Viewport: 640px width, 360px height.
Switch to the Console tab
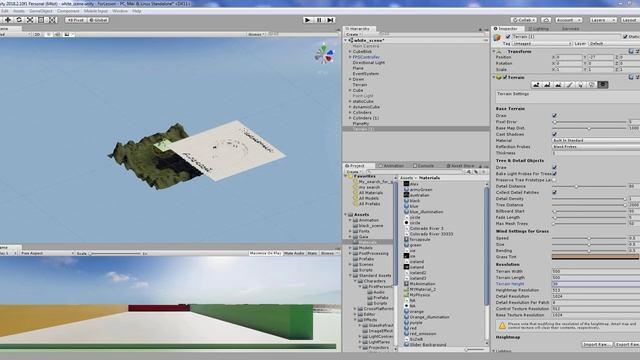pos(423,166)
